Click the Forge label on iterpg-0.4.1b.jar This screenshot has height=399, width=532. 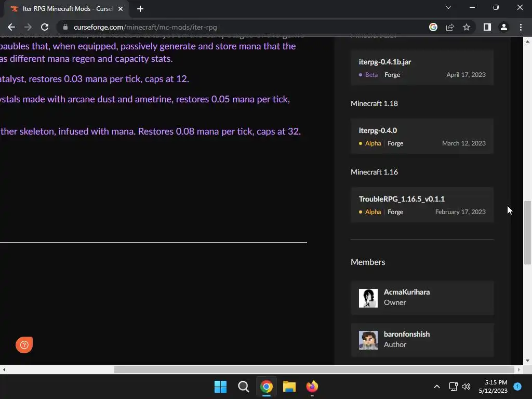392,75
